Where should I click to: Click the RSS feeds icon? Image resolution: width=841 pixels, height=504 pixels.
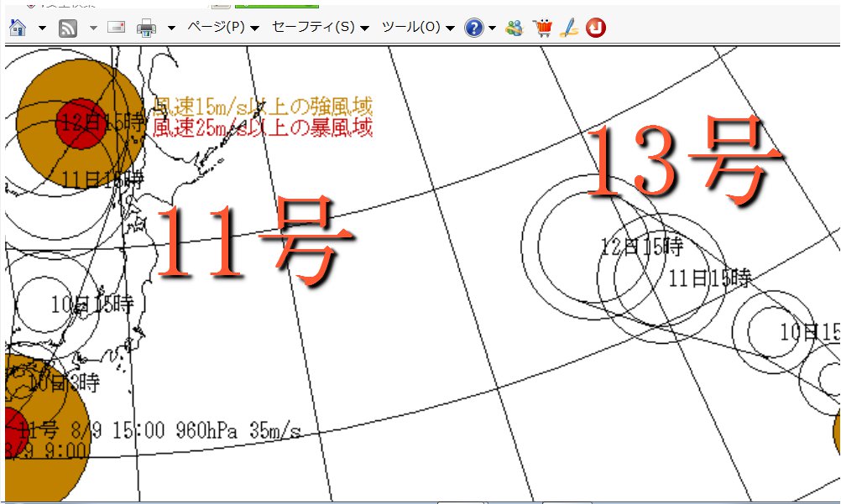tap(68, 28)
